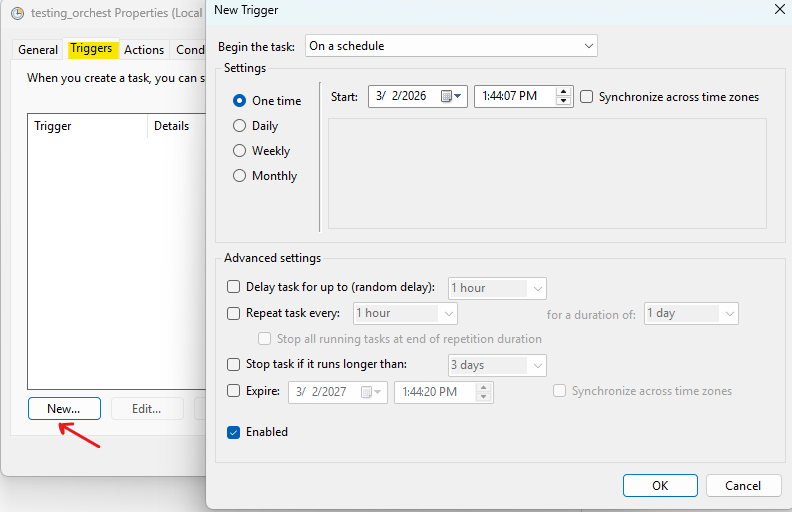Uncheck the Enabled checkbox

coord(234,432)
